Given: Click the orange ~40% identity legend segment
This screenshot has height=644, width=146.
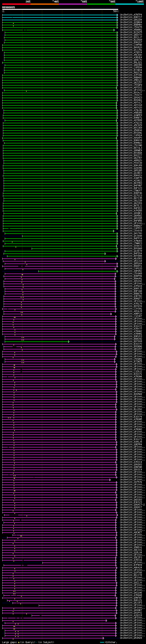Looking at the screenshot, I should pyautogui.click(x=45, y=4).
